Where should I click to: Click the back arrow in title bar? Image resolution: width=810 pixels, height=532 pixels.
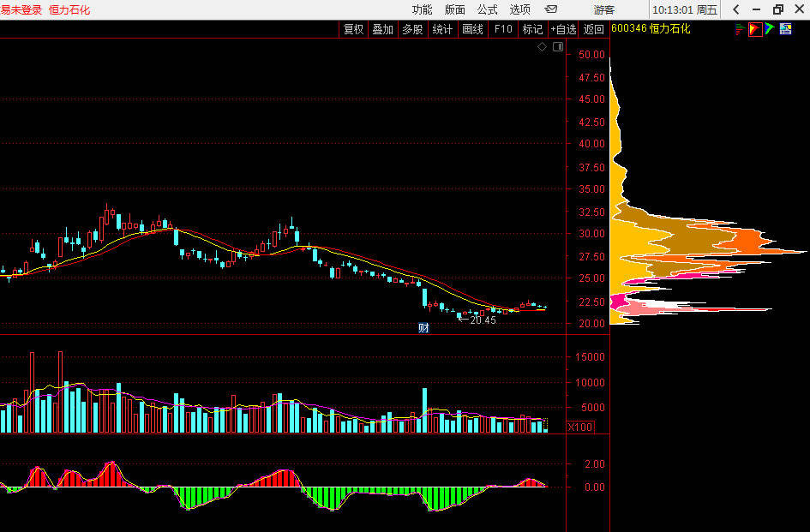[x=736, y=9]
